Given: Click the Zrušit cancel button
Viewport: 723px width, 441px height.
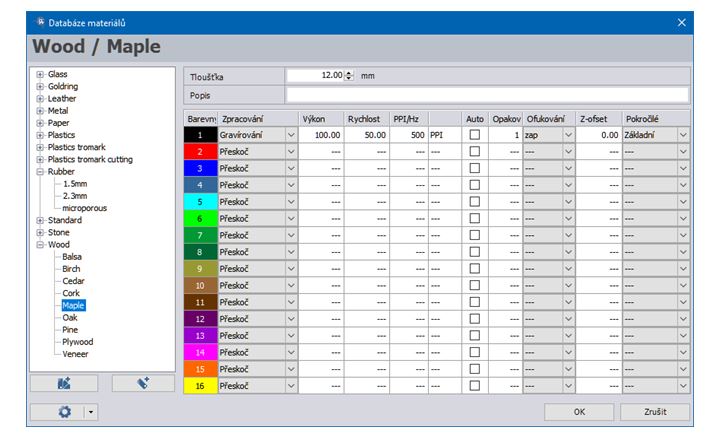Looking at the screenshot, I should pyautogui.click(x=655, y=411).
